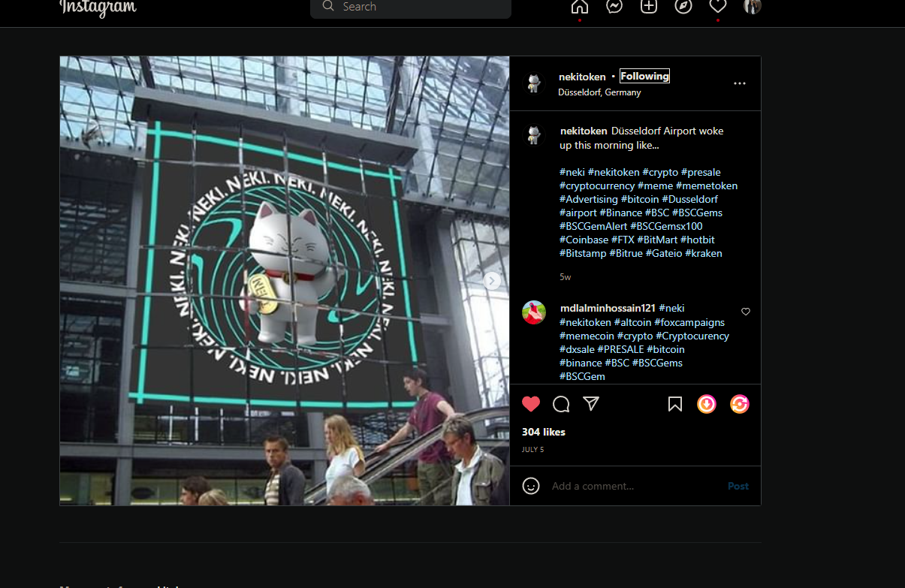Viewport: 905px width, 588px height.
Task: Open #Advertising hashtag in caption
Action: click(x=589, y=199)
